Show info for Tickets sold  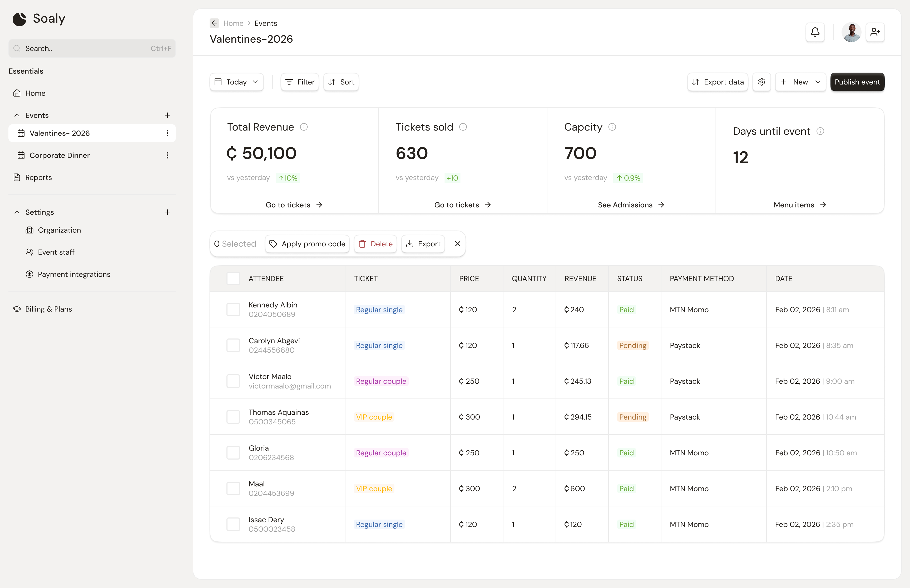(x=463, y=127)
